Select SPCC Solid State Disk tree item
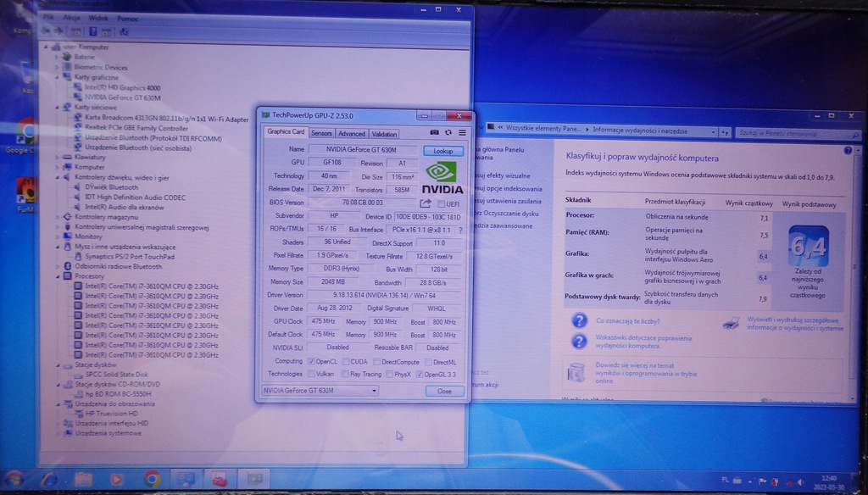 [x=116, y=375]
